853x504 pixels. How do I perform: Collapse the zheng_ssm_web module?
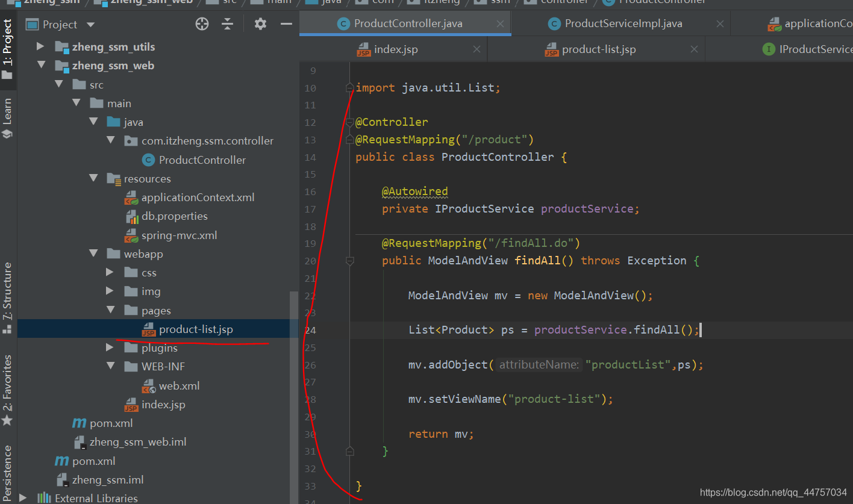pos(41,65)
